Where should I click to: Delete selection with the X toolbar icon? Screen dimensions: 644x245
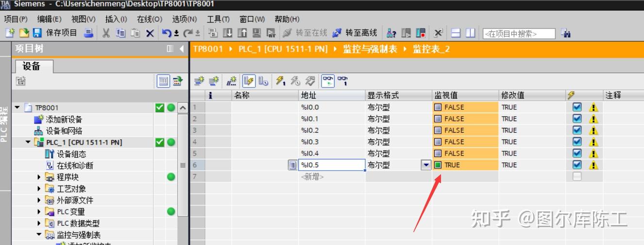click(x=150, y=33)
